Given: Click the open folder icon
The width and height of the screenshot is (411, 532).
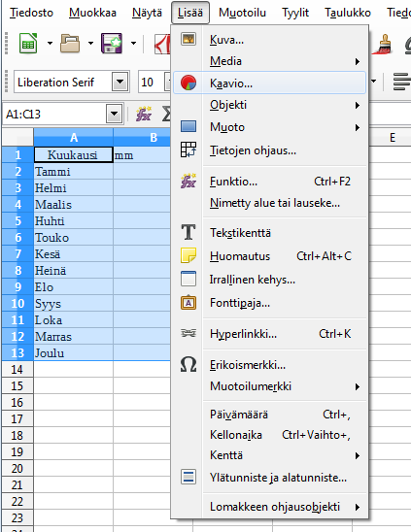Looking at the screenshot, I should click(70, 43).
